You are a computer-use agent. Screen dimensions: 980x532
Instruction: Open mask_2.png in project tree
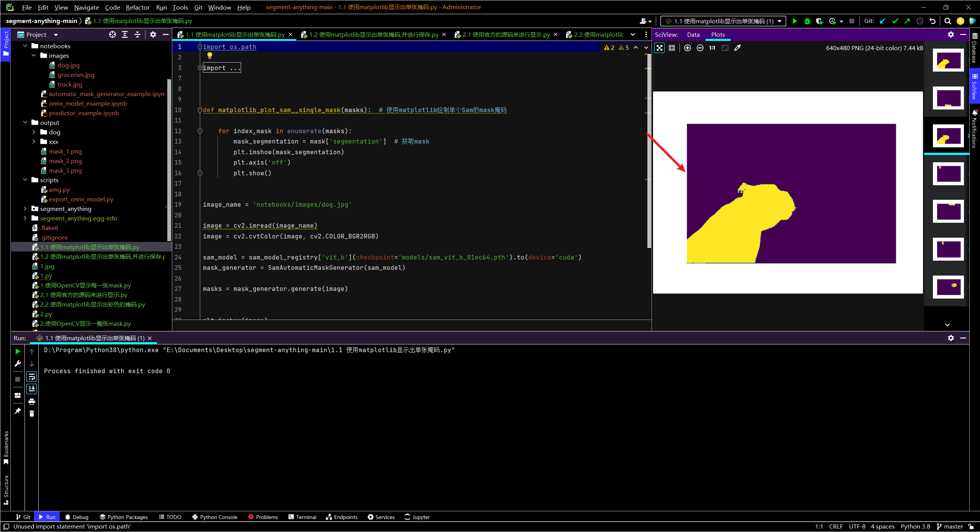point(65,161)
